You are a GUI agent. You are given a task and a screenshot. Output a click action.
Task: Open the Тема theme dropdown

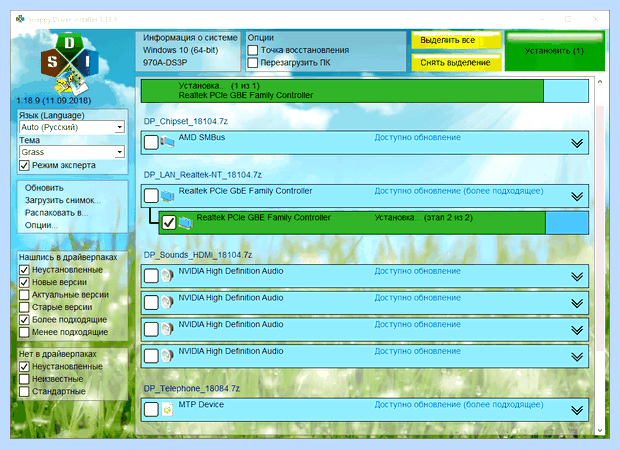[72, 152]
